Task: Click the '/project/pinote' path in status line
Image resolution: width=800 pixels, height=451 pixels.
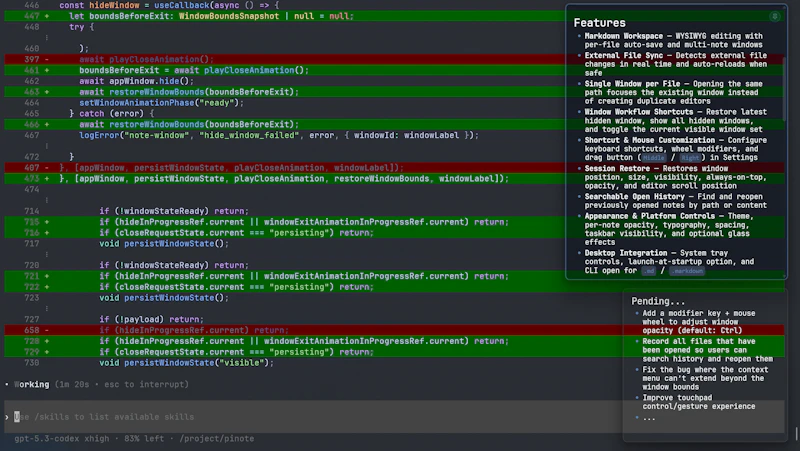Action: [x=216, y=438]
